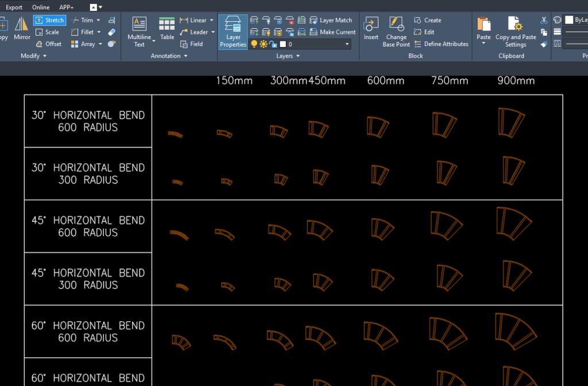
Task: Open the Layer Properties manager
Action: [233, 32]
